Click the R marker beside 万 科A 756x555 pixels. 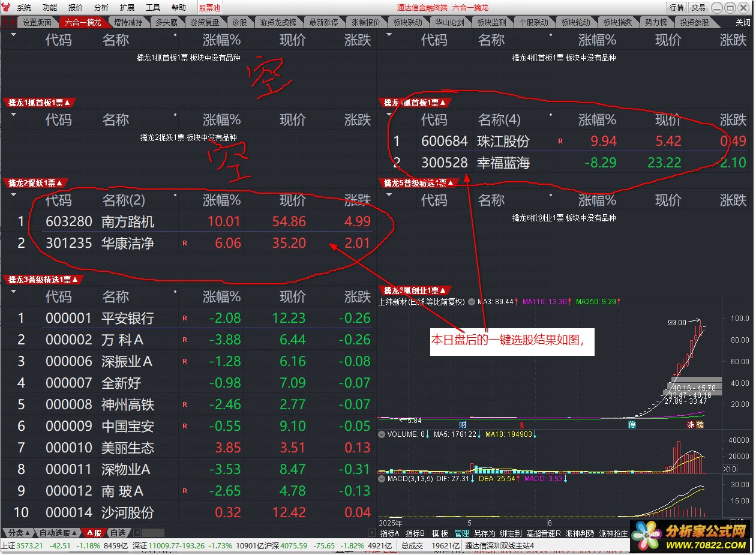[185, 340]
